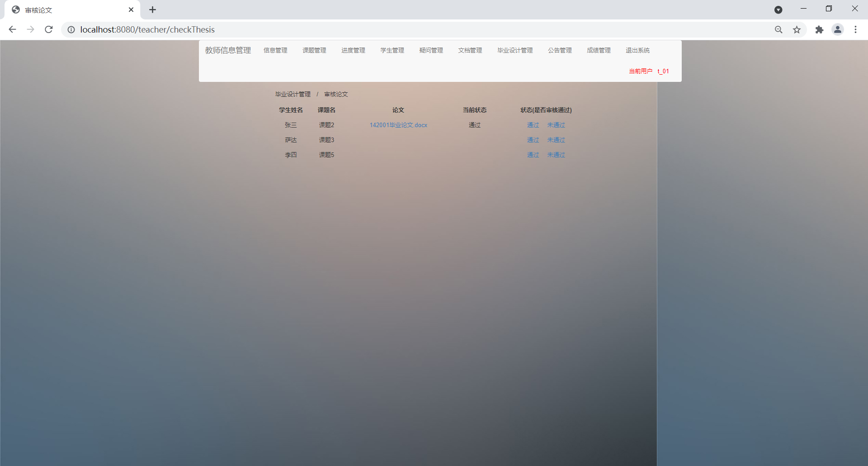Click student name 张三
Image resolution: width=868 pixels, height=466 pixels.
pos(291,125)
